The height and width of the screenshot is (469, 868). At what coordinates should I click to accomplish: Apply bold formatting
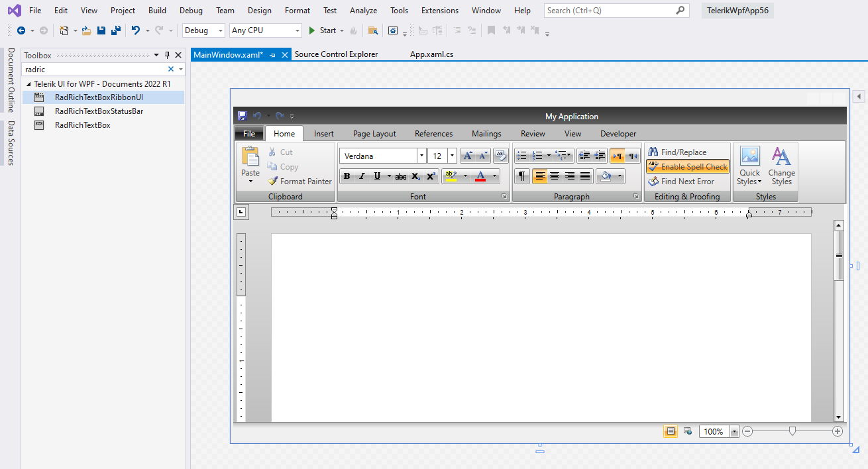pos(347,176)
